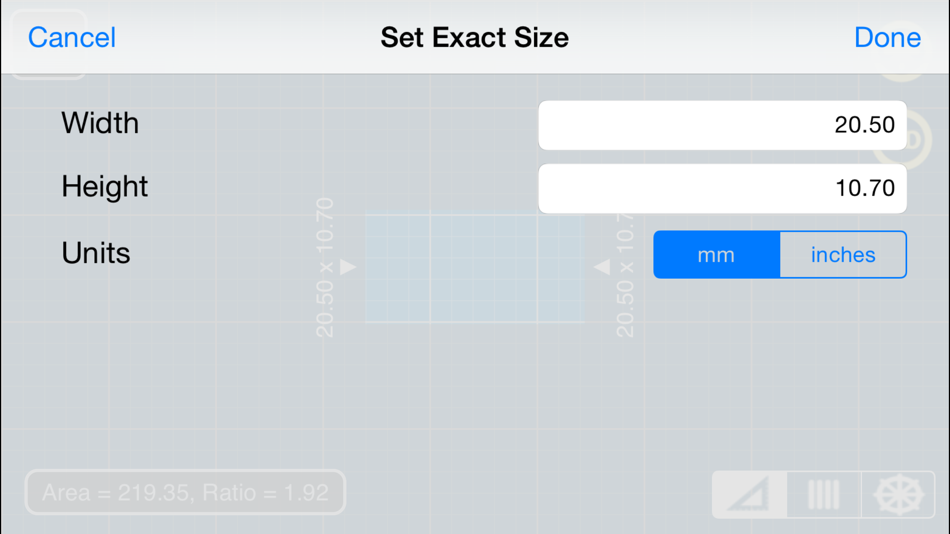Tap the Height label
Image resolution: width=950 pixels, height=534 pixels.
pyautogui.click(x=104, y=187)
